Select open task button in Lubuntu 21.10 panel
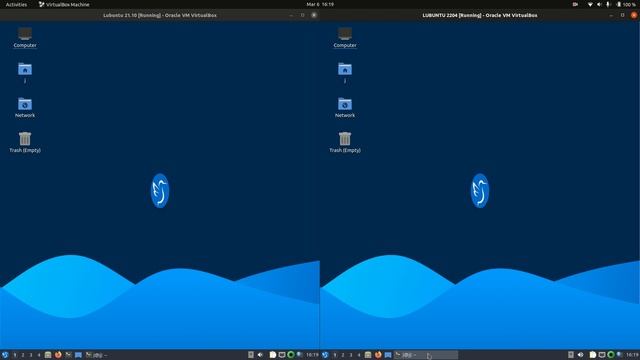Screen dimensions: 640x360 [x=97, y=355]
